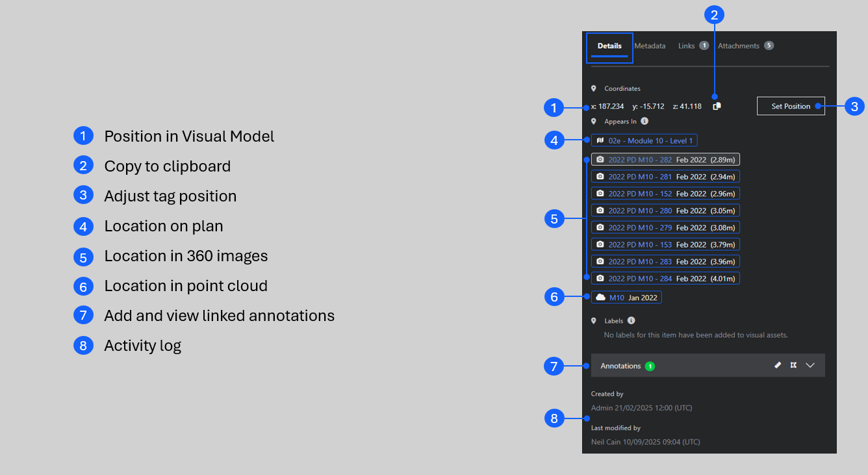Click the x: 187.234 coordinate value
Viewport: 868px width, 475px height.
tap(607, 107)
